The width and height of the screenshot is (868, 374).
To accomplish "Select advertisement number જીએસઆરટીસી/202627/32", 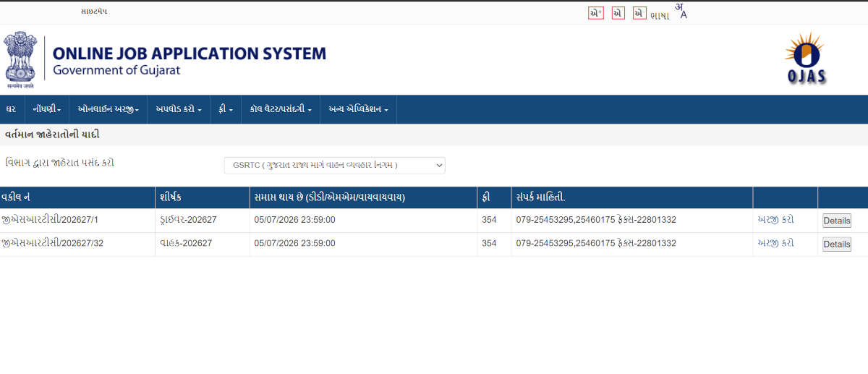I will tap(53, 243).
